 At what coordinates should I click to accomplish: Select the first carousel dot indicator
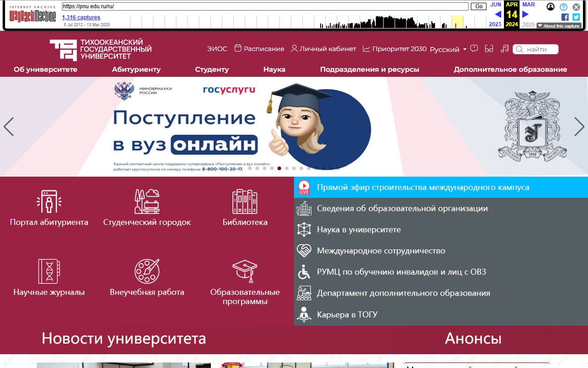tap(250, 168)
